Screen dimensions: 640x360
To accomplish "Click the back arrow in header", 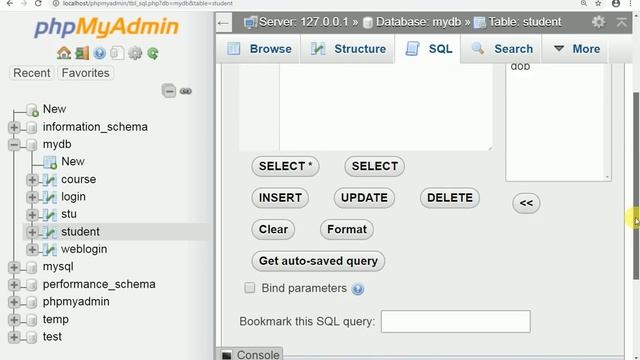I will pyautogui.click(x=223, y=23).
